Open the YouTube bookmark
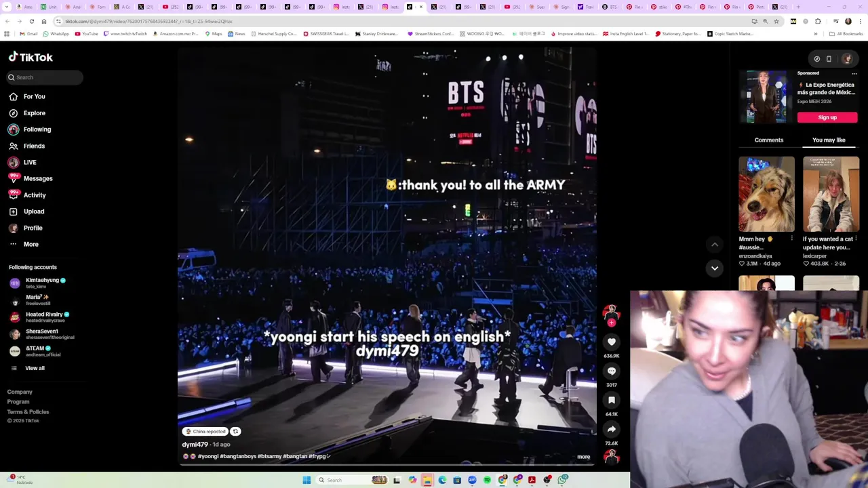 tap(86, 34)
